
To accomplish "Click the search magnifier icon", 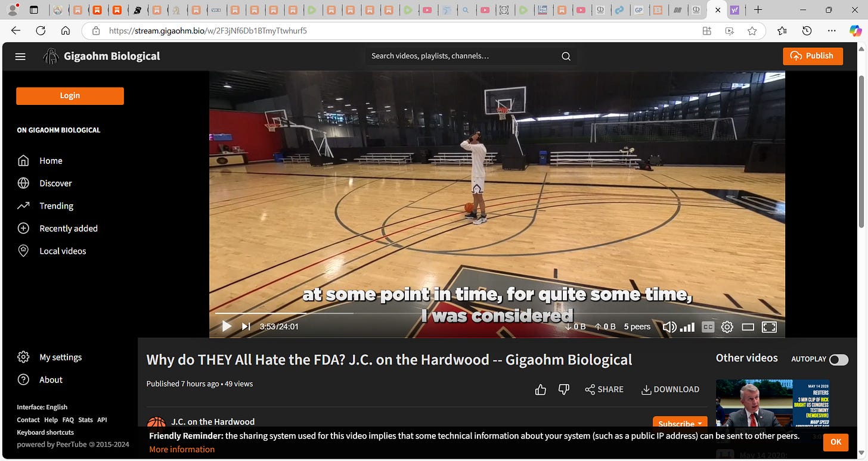I will [x=566, y=56].
